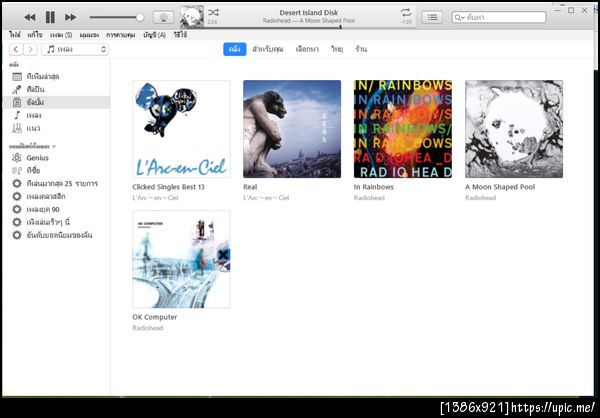Viewport: 600px width, 418px height.
Task: Click the 'Clicked Singles Best 13' title
Action: [x=168, y=187]
